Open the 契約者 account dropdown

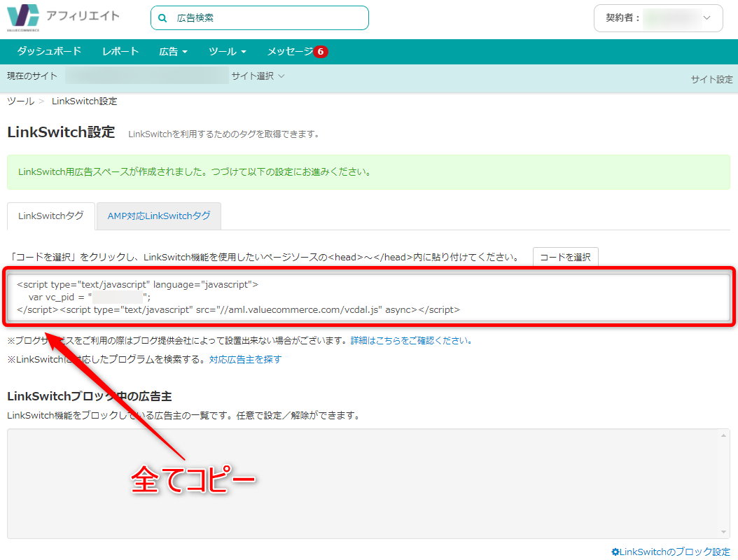[x=658, y=18]
